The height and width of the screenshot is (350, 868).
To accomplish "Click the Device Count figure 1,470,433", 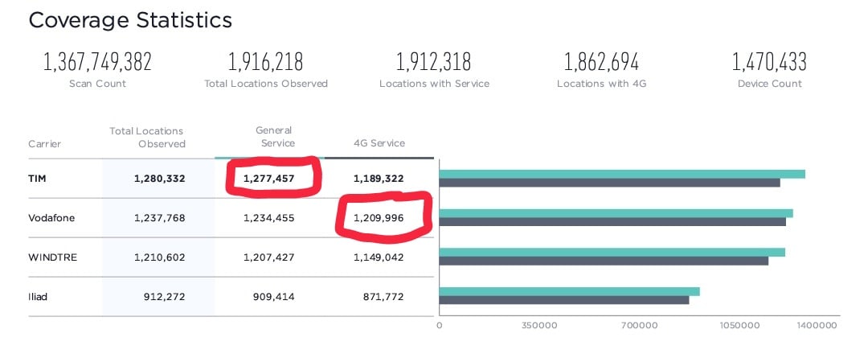I will pos(769,62).
